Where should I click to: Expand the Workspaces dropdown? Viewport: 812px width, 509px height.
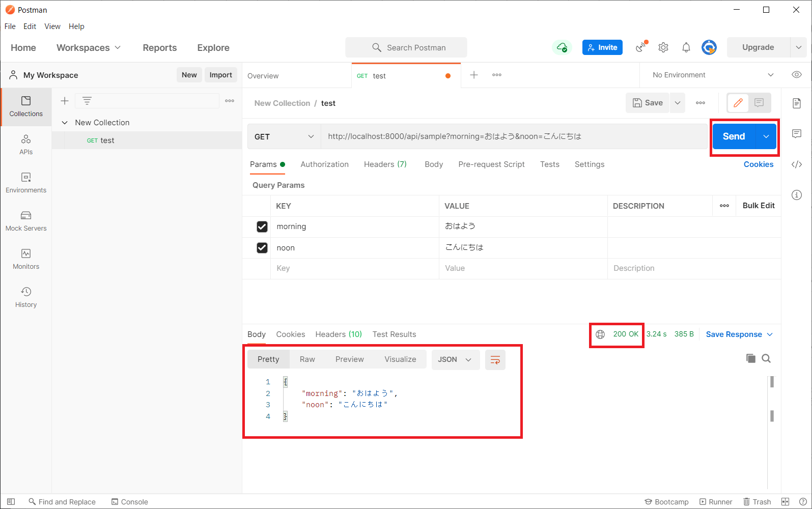click(x=89, y=48)
